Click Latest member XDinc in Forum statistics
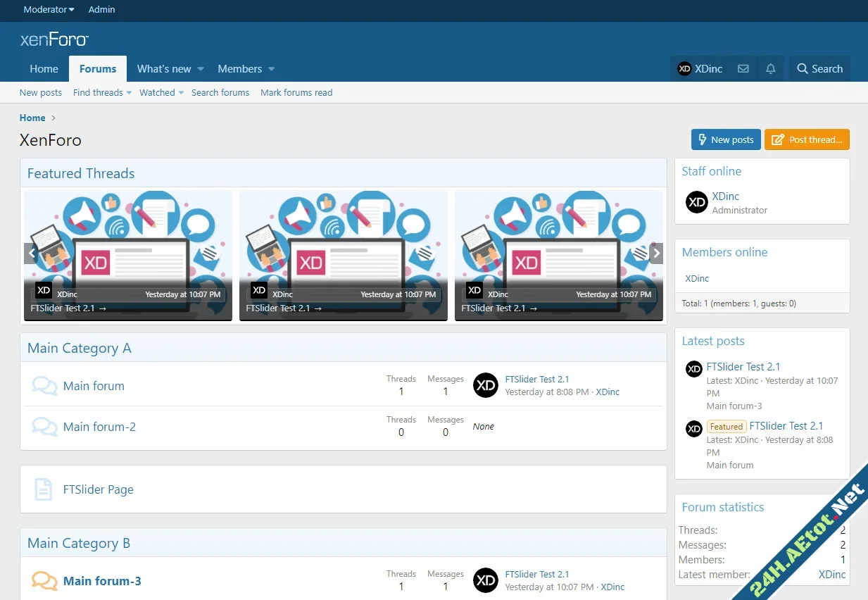The width and height of the screenshot is (868, 600). pyautogui.click(x=832, y=575)
